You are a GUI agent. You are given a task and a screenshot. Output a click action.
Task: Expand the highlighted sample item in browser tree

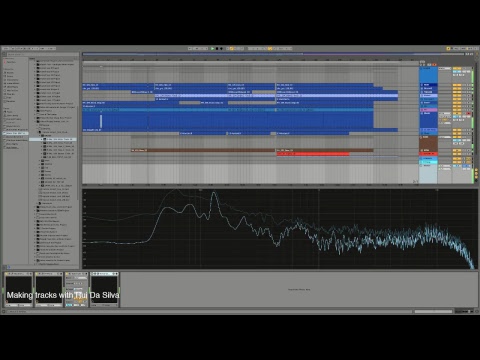point(41,139)
